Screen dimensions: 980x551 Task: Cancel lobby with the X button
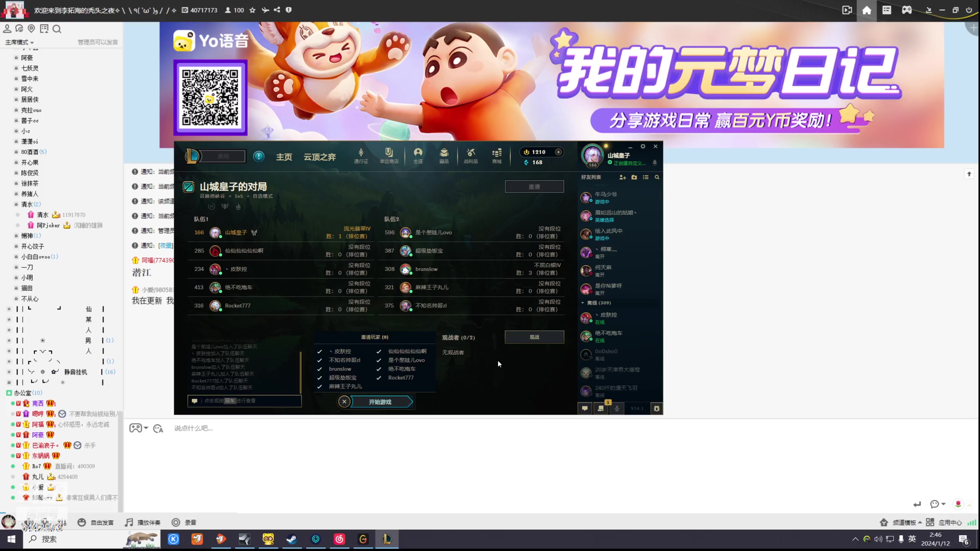tap(344, 401)
